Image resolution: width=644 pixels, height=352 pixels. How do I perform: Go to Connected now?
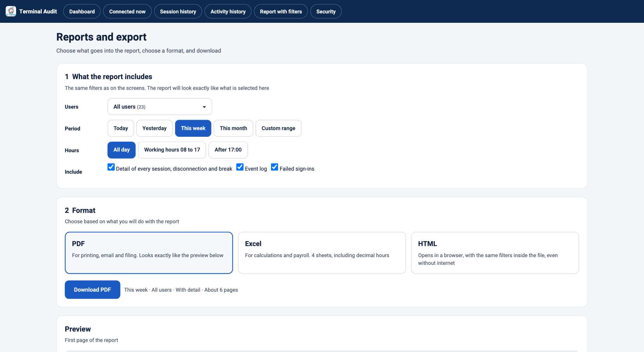click(127, 11)
